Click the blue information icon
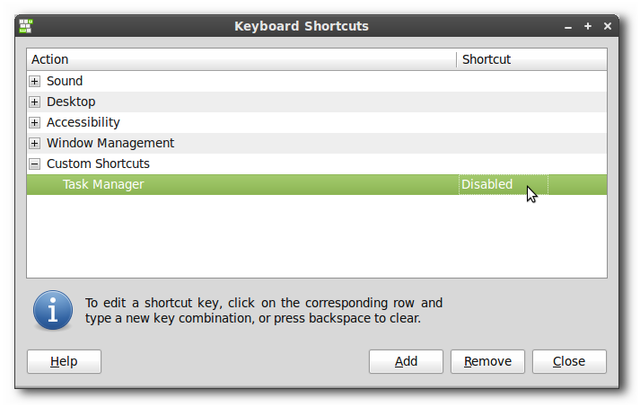This screenshot has width=640, height=407. tap(53, 310)
